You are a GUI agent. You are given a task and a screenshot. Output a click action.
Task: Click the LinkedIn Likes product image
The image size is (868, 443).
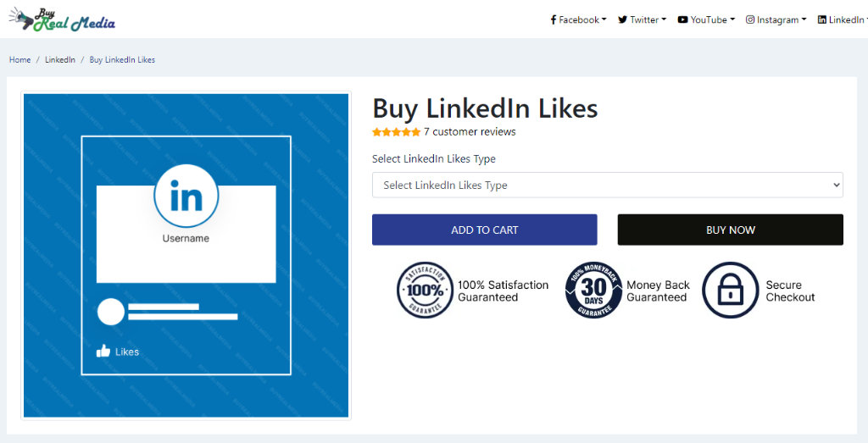(186, 256)
